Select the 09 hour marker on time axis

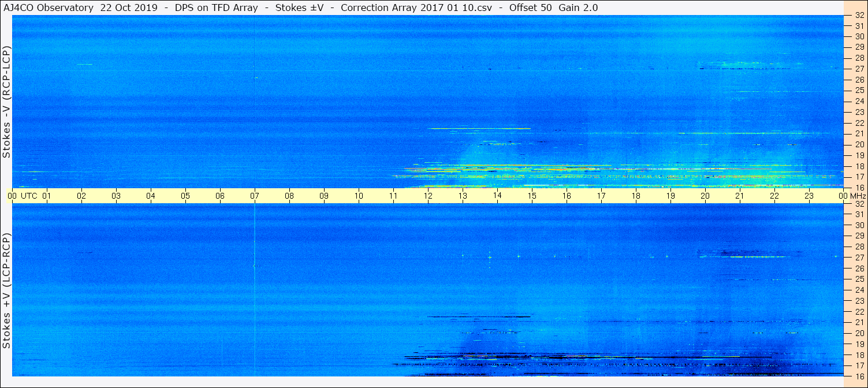324,196
